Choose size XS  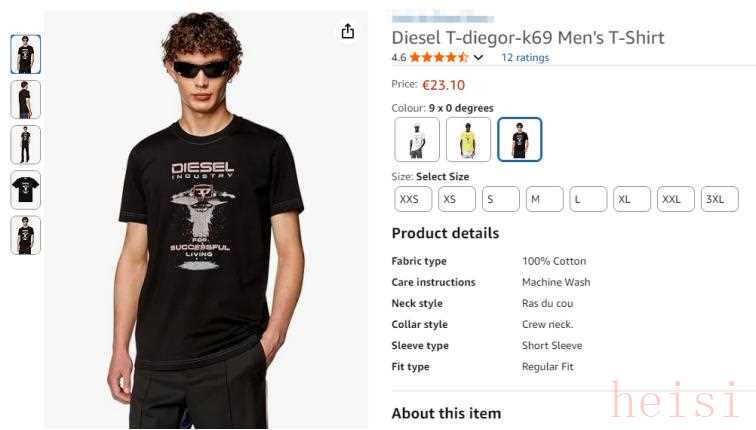point(457,199)
